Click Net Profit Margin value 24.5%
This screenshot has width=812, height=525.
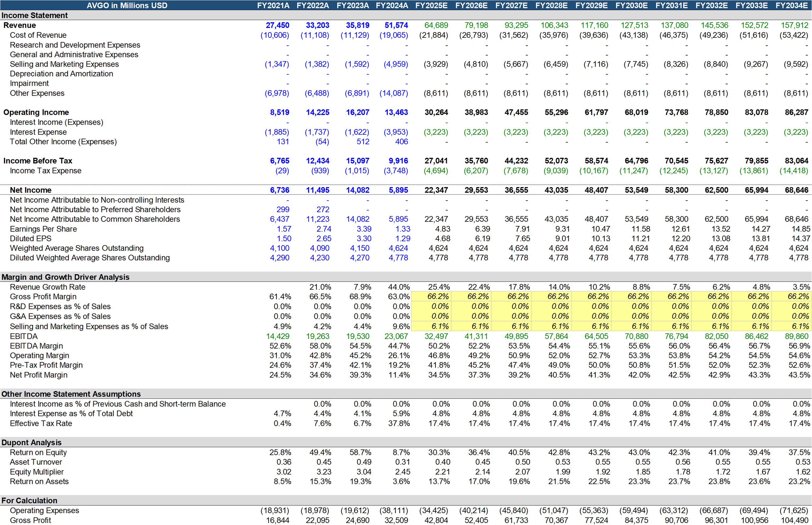coord(280,375)
